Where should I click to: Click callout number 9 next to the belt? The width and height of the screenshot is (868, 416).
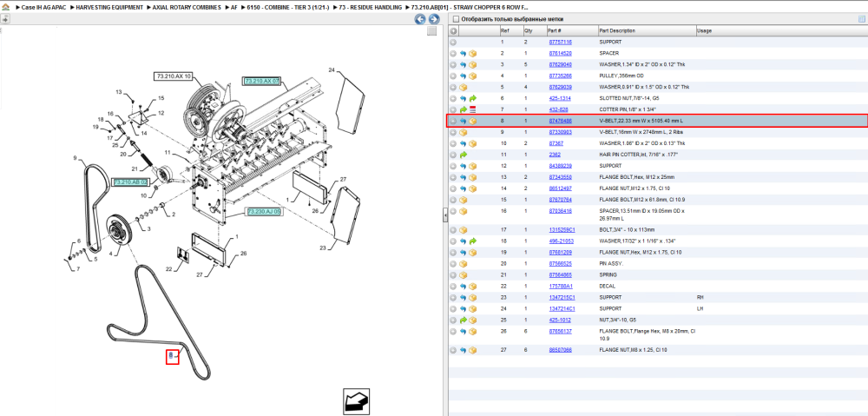[75, 158]
